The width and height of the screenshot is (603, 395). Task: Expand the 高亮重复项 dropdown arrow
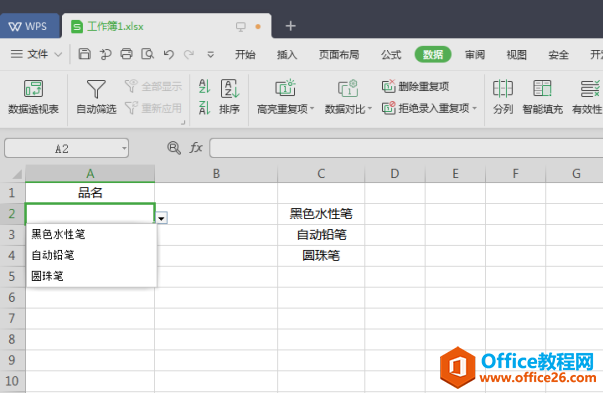312,108
